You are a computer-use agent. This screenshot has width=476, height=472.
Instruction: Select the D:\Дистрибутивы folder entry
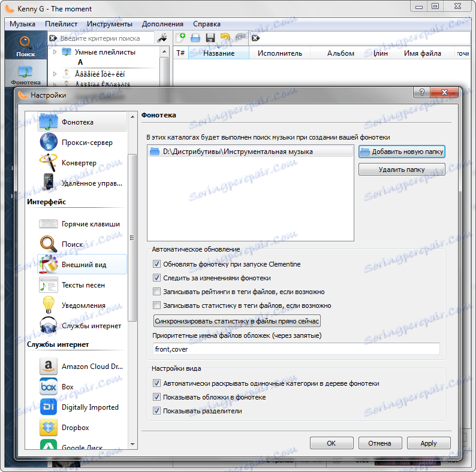point(251,152)
